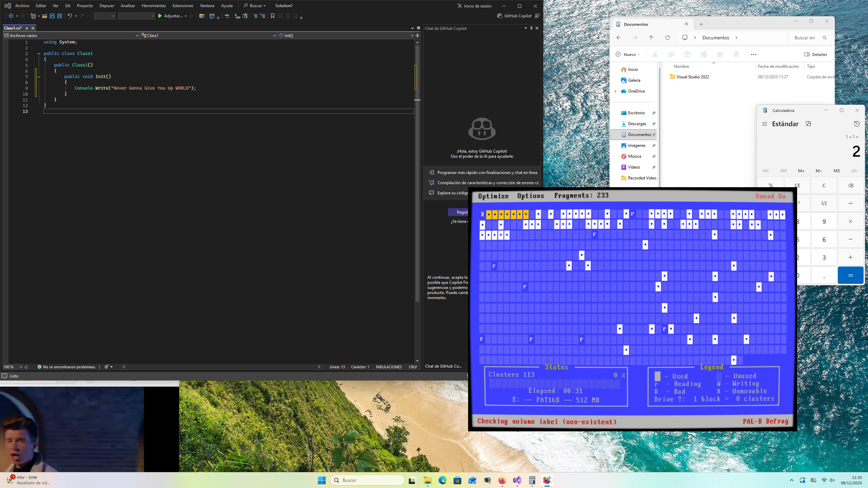The width and height of the screenshot is (868, 488).
Task: Undo the last edit in Visual Studio
Action: [x=69, y=16]
